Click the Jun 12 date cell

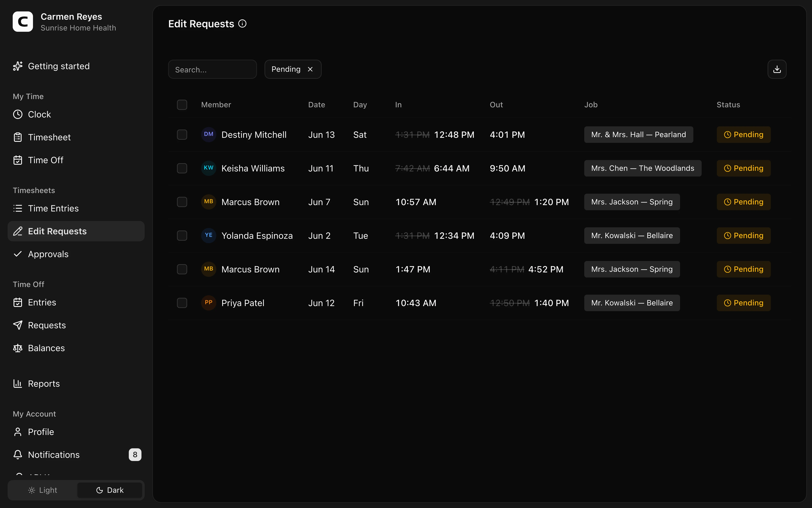[x=321, y=303]
